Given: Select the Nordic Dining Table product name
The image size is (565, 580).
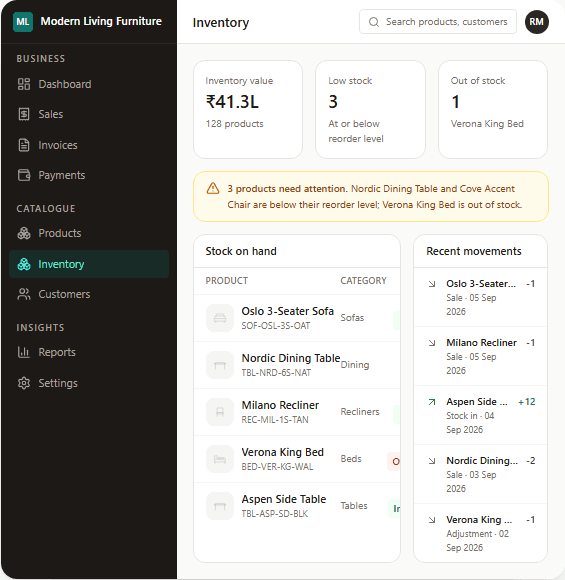Looking at the screenshot, I should point(291,358).
